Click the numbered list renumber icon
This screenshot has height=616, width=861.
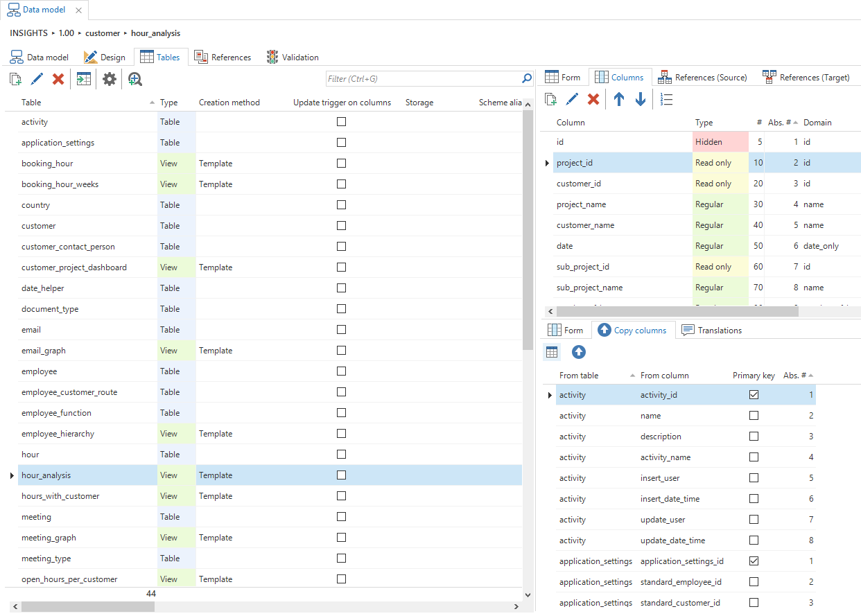pyautogui.click(x=666, y=100)
